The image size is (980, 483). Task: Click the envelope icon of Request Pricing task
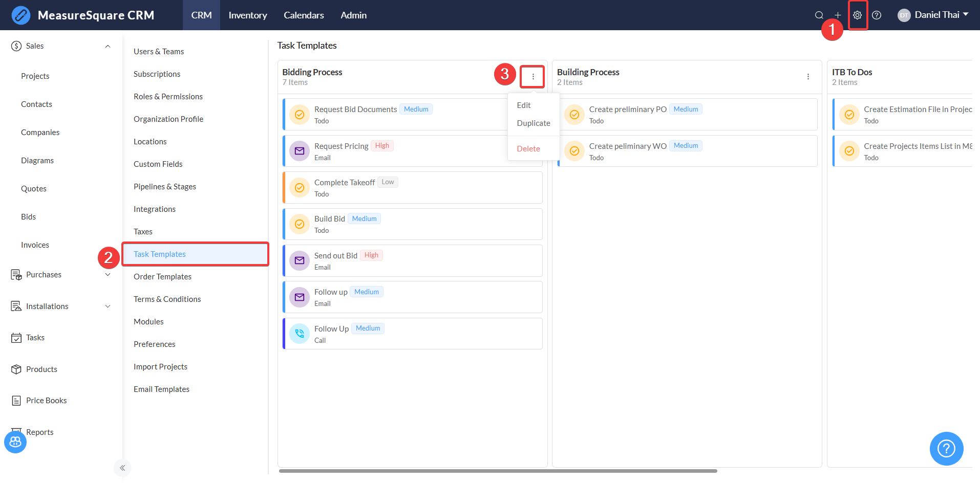[x=300, y=151]
